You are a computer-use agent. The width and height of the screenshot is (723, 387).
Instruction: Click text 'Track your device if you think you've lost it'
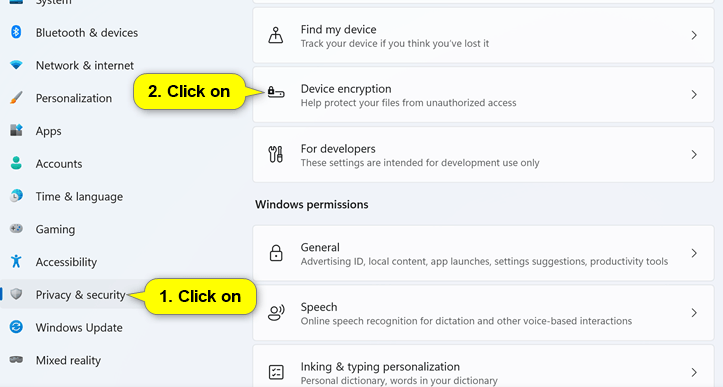pyautogui.click(x=395, y=43)
